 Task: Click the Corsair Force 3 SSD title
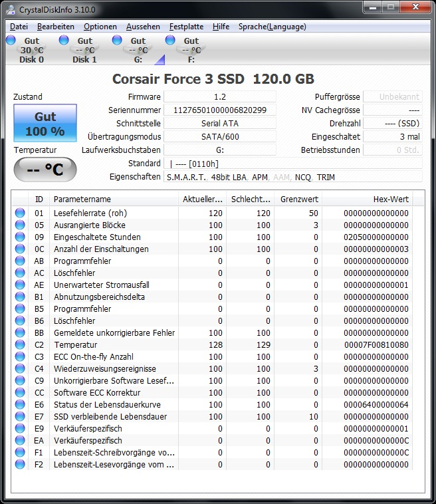pyautogui.click(x=213, y=79)
